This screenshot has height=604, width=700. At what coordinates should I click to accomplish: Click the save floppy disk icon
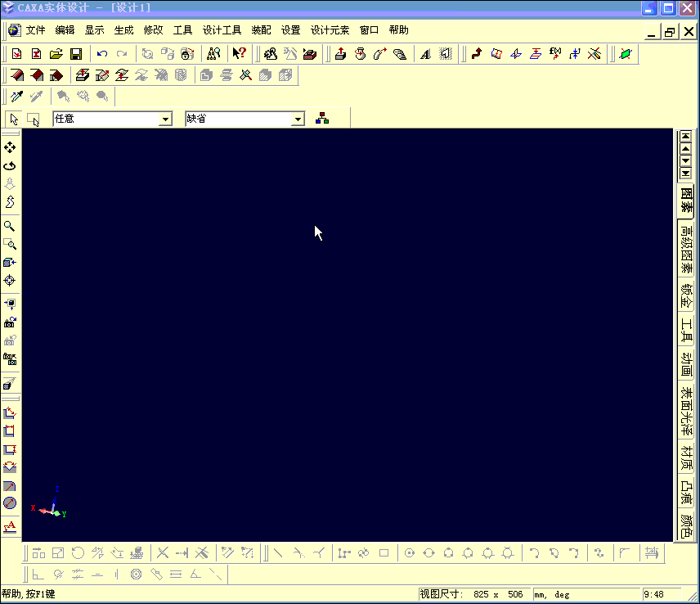pyautogui.click(x=76, y=54)
